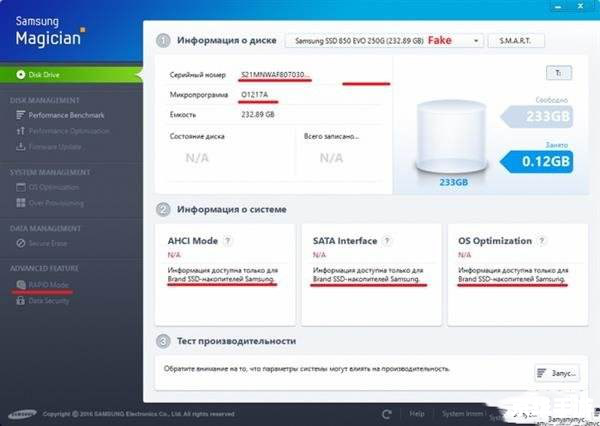Click the refresh icon in footer
The height and width of the screenshot is (426, 600).
tap(387, 413)
